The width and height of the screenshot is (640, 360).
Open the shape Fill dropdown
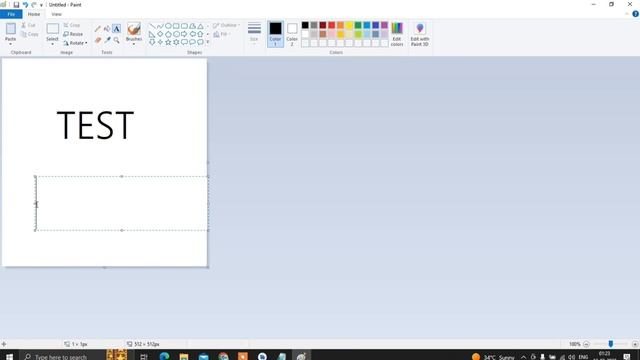pyautogui.click(x=221, y=34)
